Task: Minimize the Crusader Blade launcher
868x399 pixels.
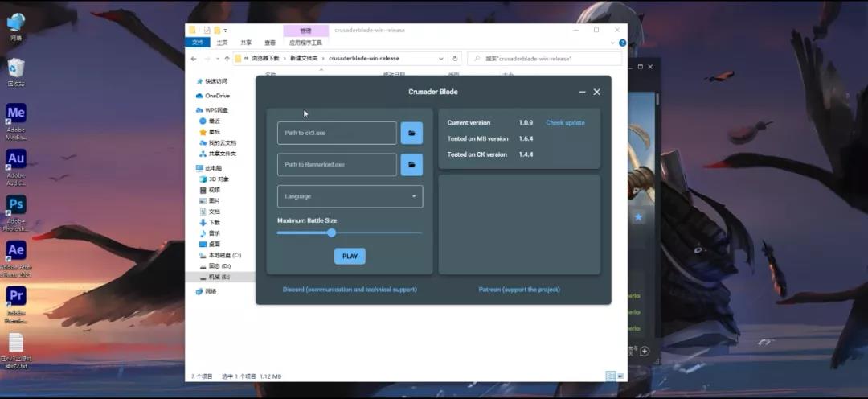Action: 583,92
